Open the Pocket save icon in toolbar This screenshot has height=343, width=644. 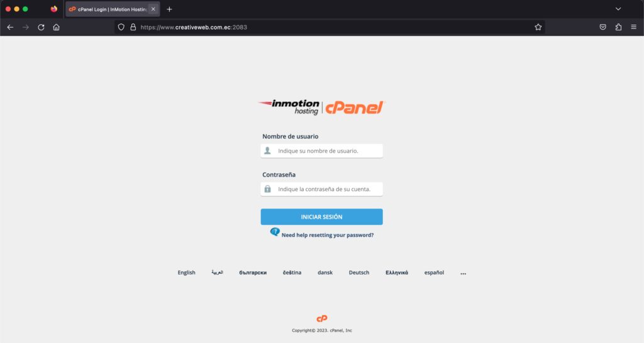(603, 27)
